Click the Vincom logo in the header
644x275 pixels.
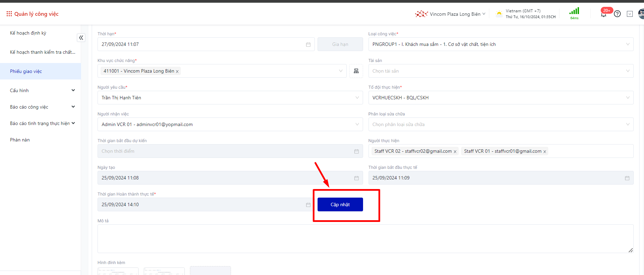click(x=421, y=14)
